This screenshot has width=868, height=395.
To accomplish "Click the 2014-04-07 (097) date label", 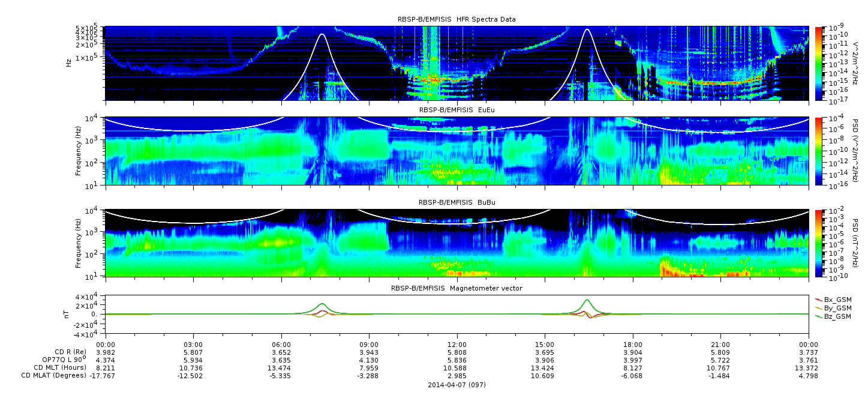I will point(456,385).
